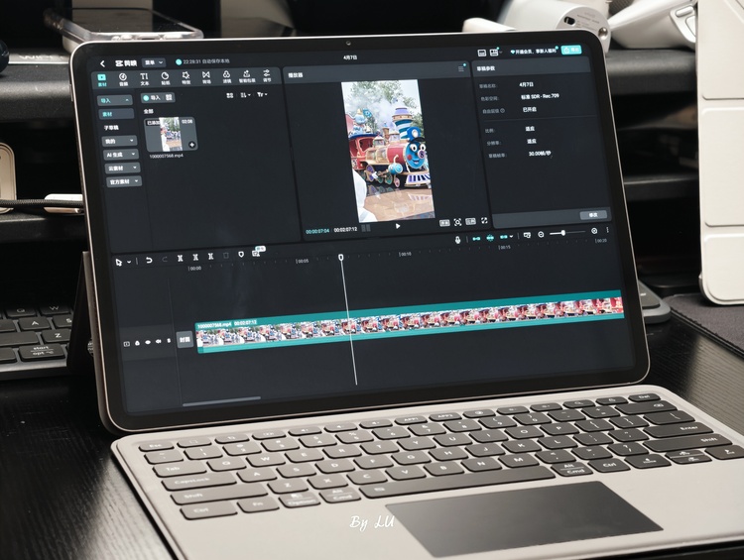Image resolution: width=744 pixels, height=560 pixels.
Task: Toggle track visibility eye icon
Action: click(x=149, y=343)
